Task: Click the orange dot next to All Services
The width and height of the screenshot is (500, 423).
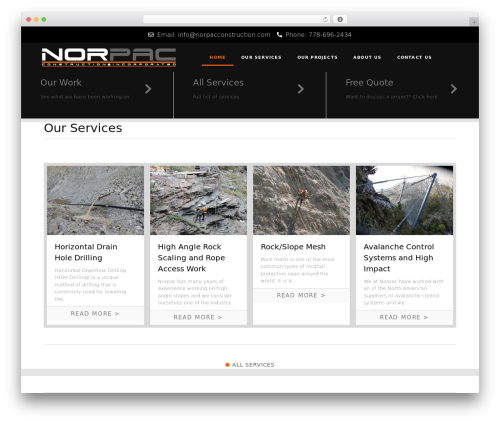Action: pos(227,365)
